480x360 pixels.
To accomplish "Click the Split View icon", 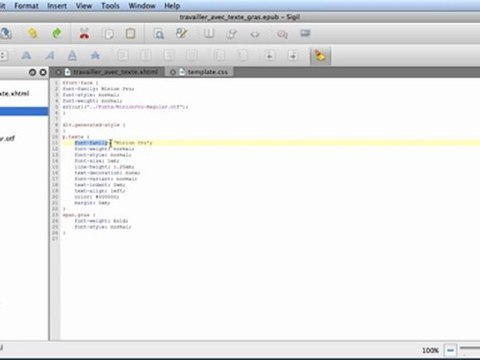I will [231, 34].
